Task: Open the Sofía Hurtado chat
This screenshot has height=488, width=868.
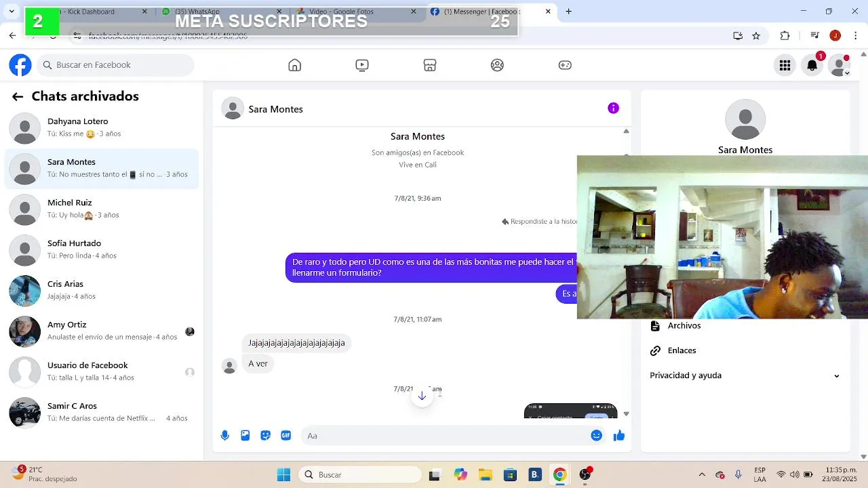Action: pos(102,249)
